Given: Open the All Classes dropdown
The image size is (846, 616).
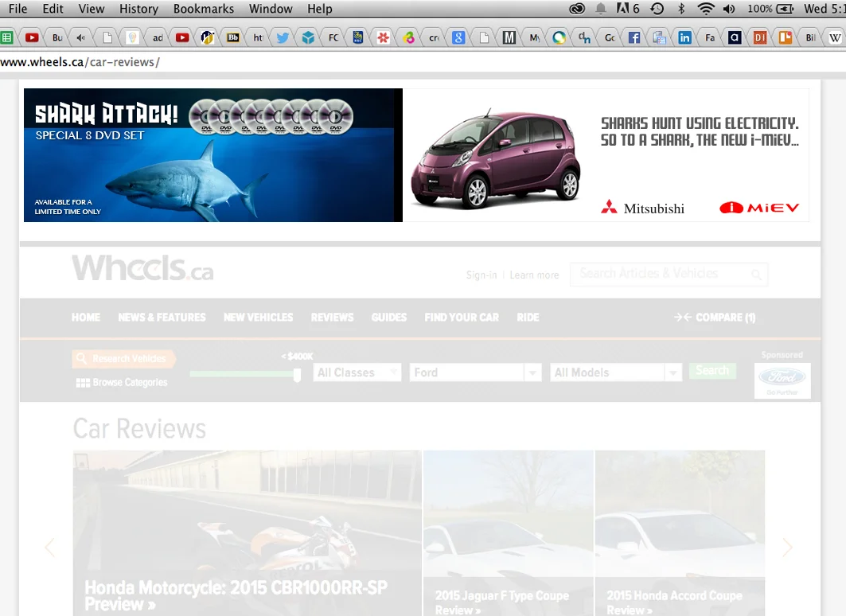Looking at the screenshot, I should pos(357,372).
